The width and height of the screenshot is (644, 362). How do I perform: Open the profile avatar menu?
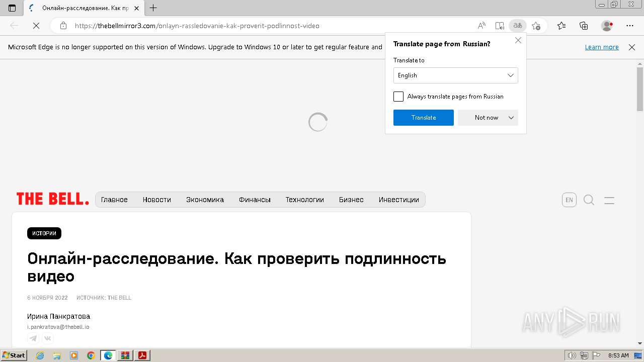[x=607, y=26]
